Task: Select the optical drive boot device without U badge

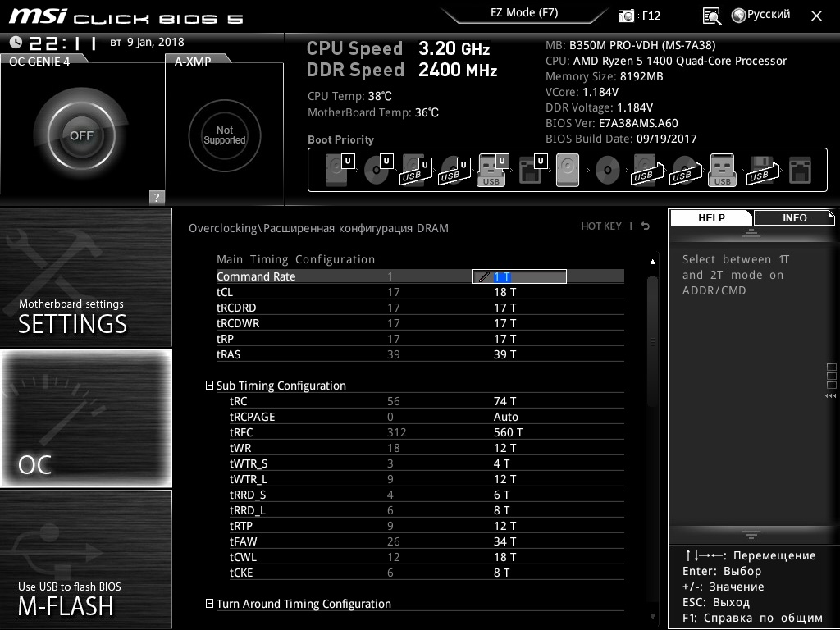Action: [x=608, y=171]
